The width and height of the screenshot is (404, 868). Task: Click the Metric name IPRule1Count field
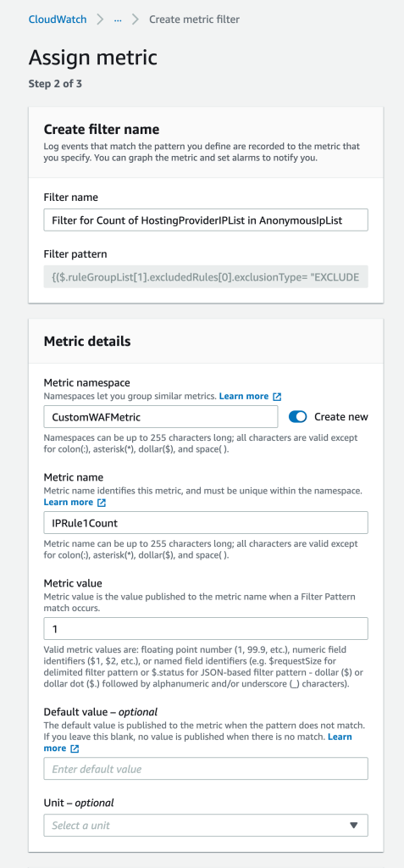[x=206, y=522]
